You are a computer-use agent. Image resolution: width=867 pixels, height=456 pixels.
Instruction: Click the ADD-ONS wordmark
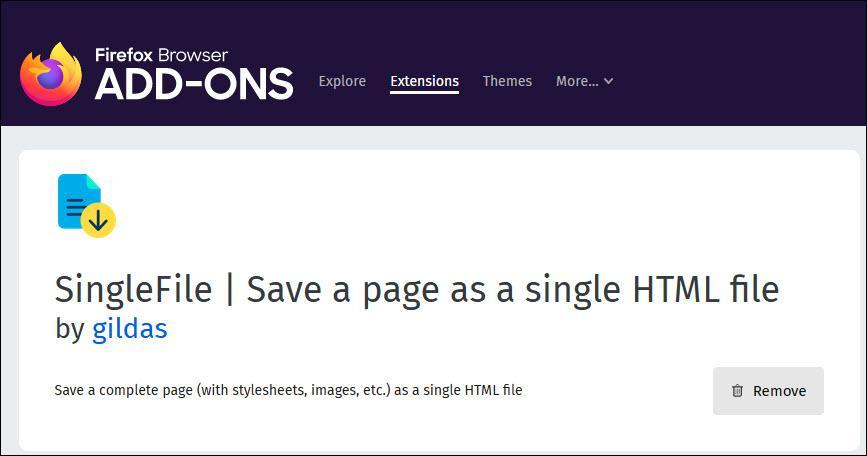coord(194,85)
